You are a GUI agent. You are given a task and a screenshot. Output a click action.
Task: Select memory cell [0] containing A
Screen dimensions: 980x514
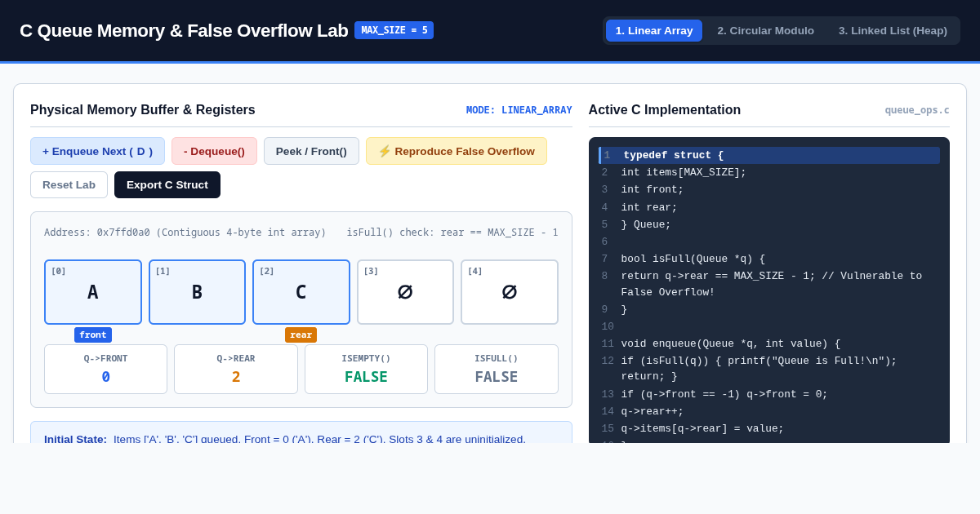(93, 292)
